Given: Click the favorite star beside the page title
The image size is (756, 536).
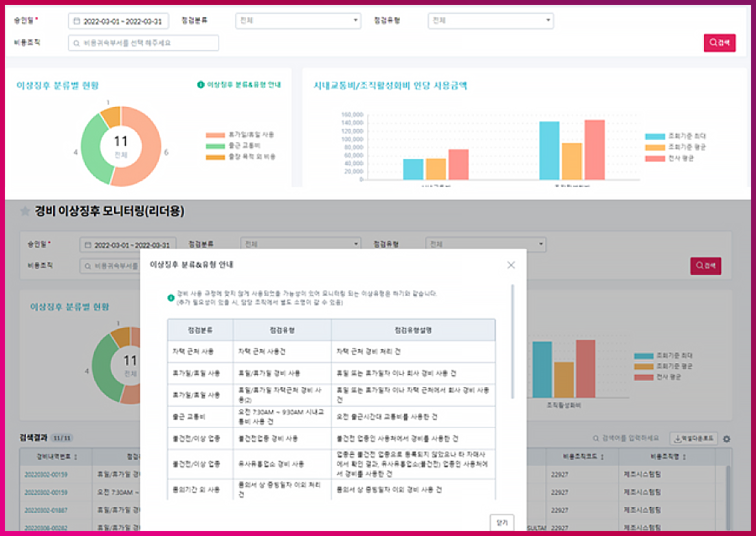Looking at the screenshot, I should point(25,211).
